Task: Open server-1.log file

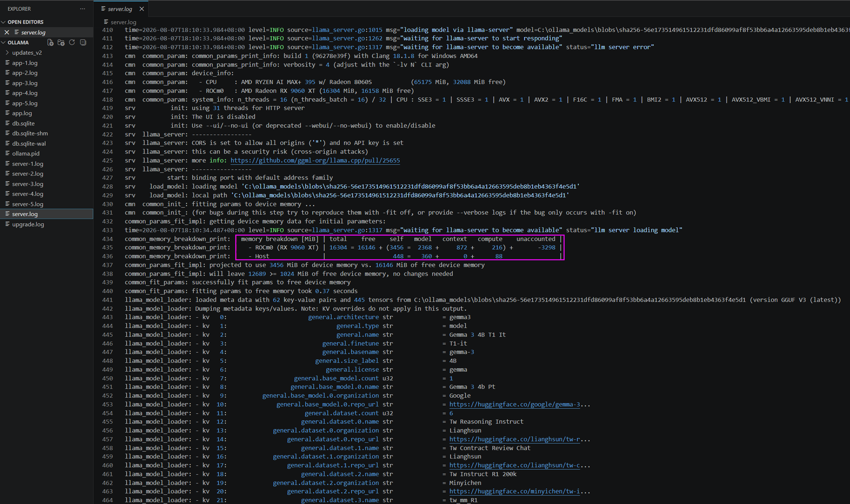Action: point(27,164)
